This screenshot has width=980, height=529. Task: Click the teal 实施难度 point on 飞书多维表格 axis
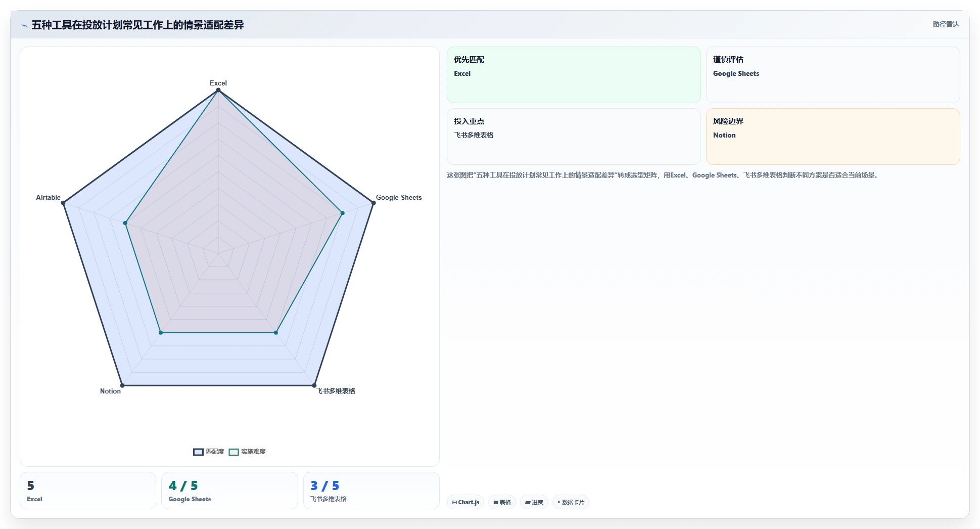[x=276, y=333]
